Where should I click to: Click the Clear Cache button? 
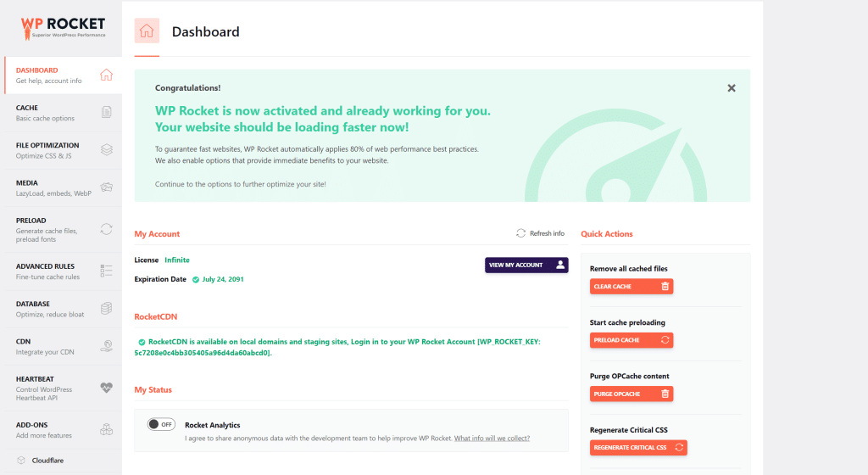coord(632,287)
